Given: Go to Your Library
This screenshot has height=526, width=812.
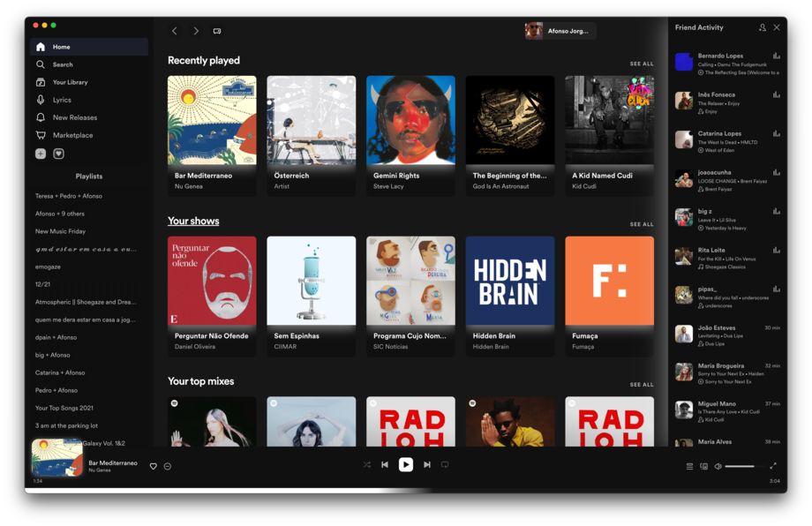Looking at the screenshot, I should tap(69, 82).
